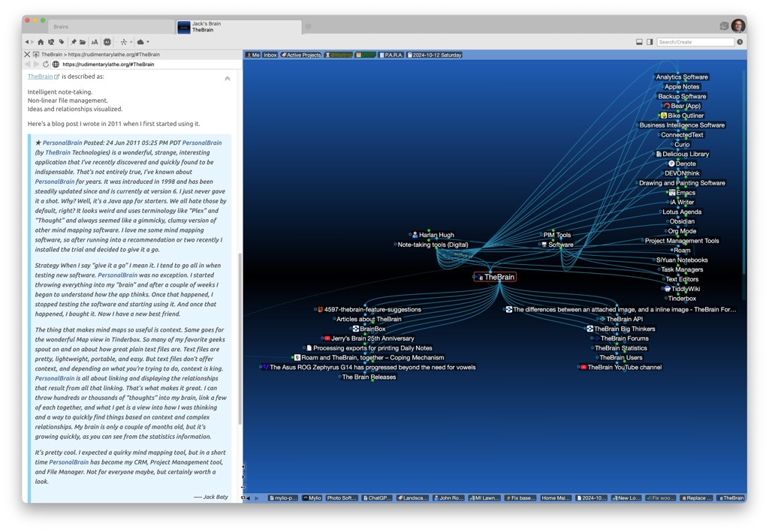The width and height of the screenshot is (769, 532).
Task: Open the folder icon in toolbar
Action: (x=83, y=42)
